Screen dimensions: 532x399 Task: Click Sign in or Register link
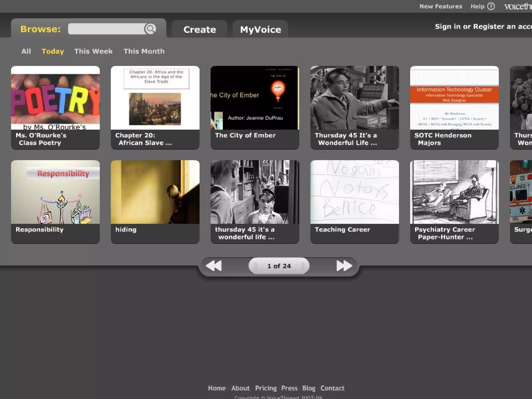[483, 26]
